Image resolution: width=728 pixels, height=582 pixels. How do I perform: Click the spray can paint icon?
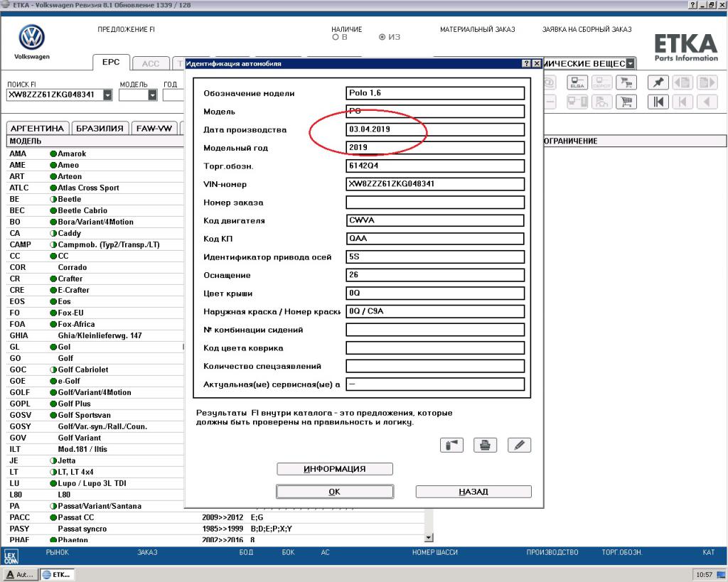(451, 445)
